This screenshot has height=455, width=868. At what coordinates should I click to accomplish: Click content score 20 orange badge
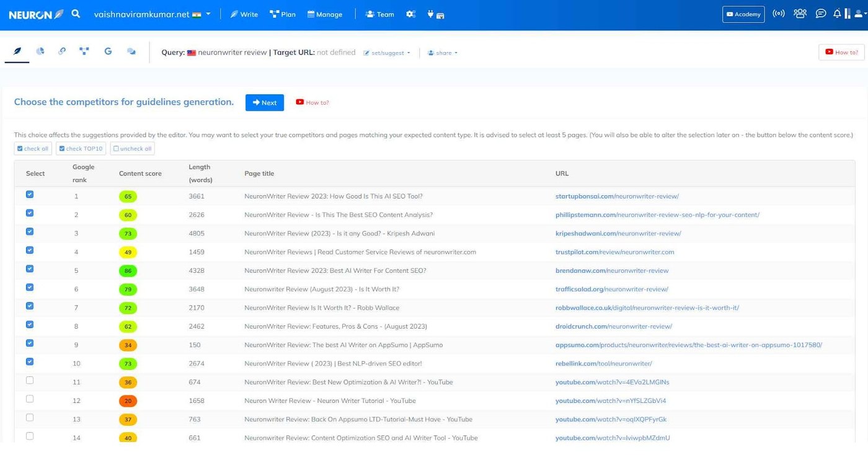(x=128, y=401)
